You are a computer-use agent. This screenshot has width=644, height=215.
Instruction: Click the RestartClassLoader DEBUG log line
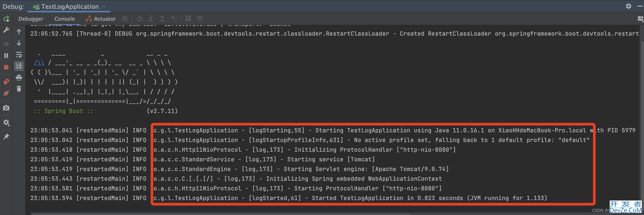[x=335, y=34]
